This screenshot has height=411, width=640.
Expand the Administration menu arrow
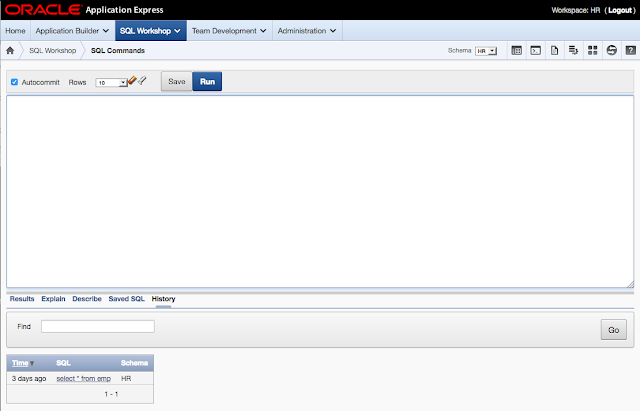333,31
